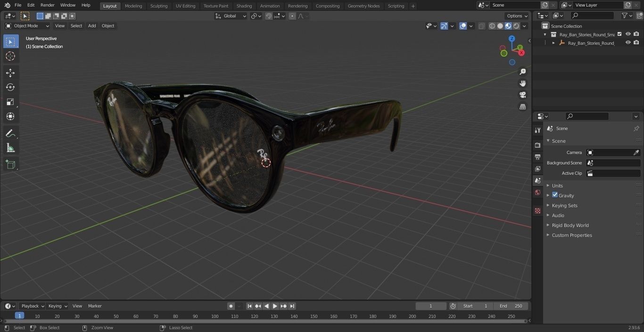The width and height of the screenshot is (644, 332).
Task: Open the Global orientation dropdown
Action: 231,16
